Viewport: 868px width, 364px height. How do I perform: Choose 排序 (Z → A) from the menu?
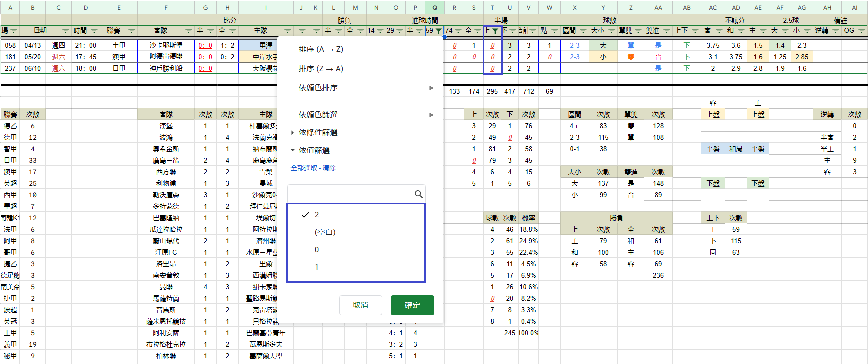tap(321, 69)
